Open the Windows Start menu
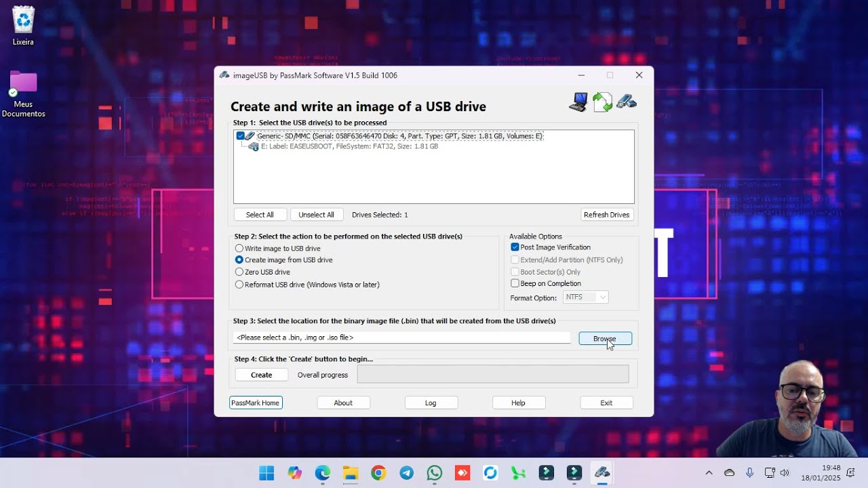 [267, 473]
